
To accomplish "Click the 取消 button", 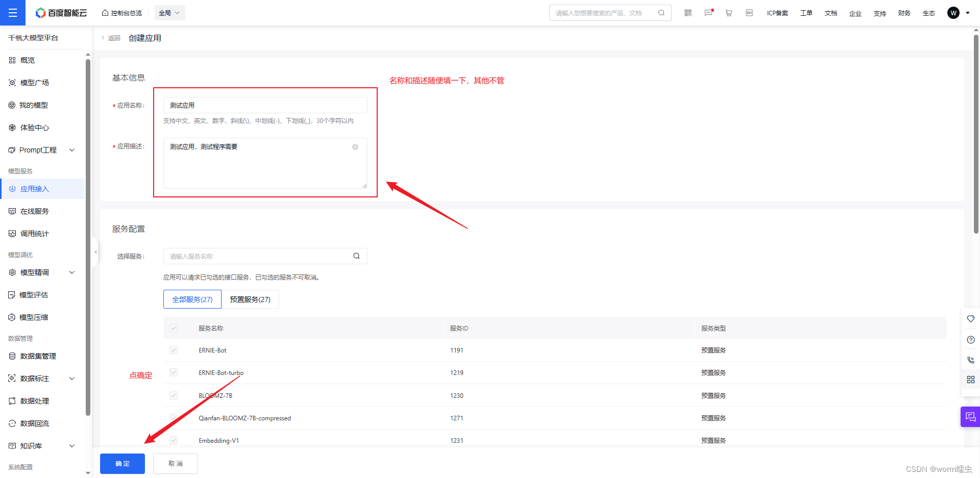I will [x=176, y=464].
